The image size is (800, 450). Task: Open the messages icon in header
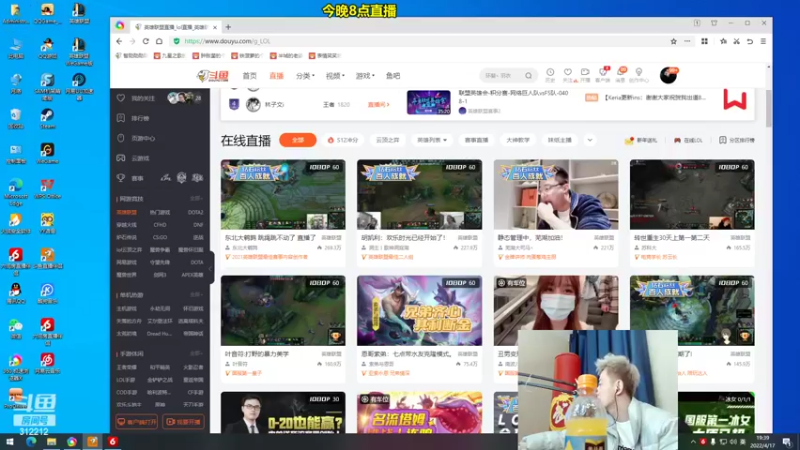[620, 74]
